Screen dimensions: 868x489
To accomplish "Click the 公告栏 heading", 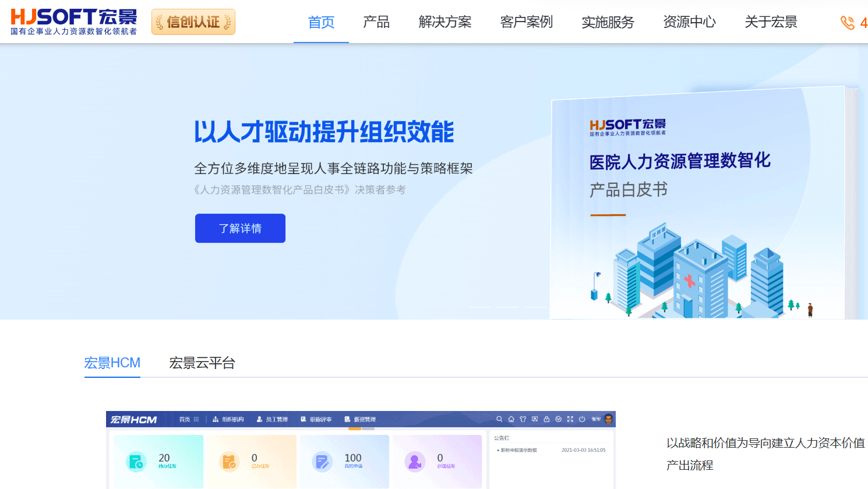I will pos(502,438).
